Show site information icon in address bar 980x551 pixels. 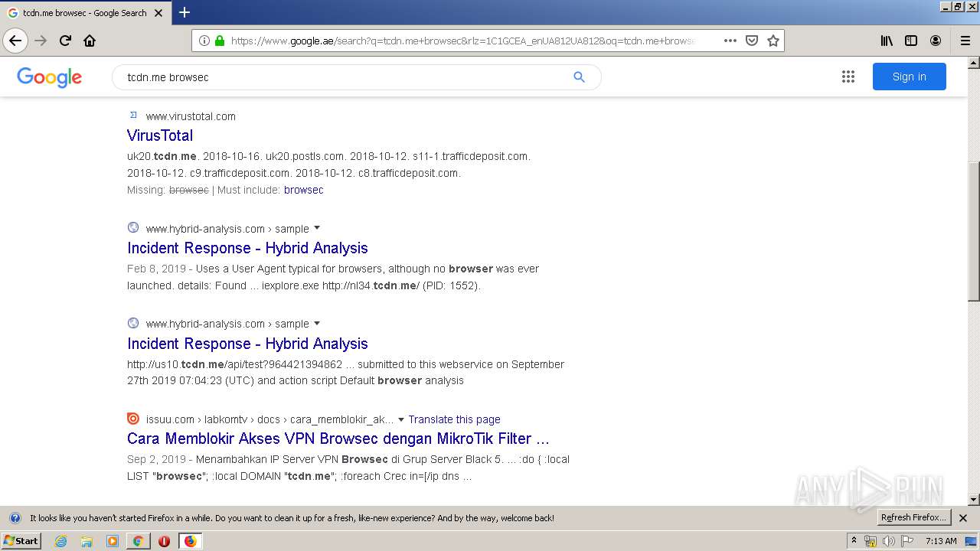click(x=204, y=41)
